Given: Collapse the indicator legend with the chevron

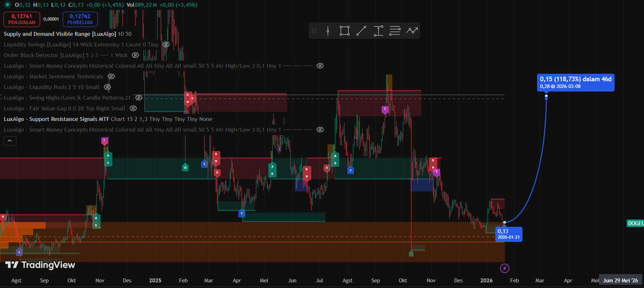Looking at the screenshot, I should click(10, 141).
